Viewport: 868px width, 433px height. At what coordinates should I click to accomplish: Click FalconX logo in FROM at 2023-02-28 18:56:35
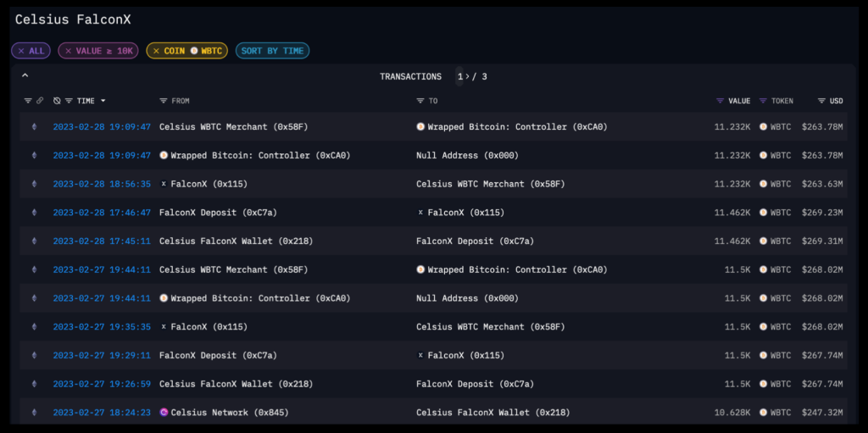(164, 184)
